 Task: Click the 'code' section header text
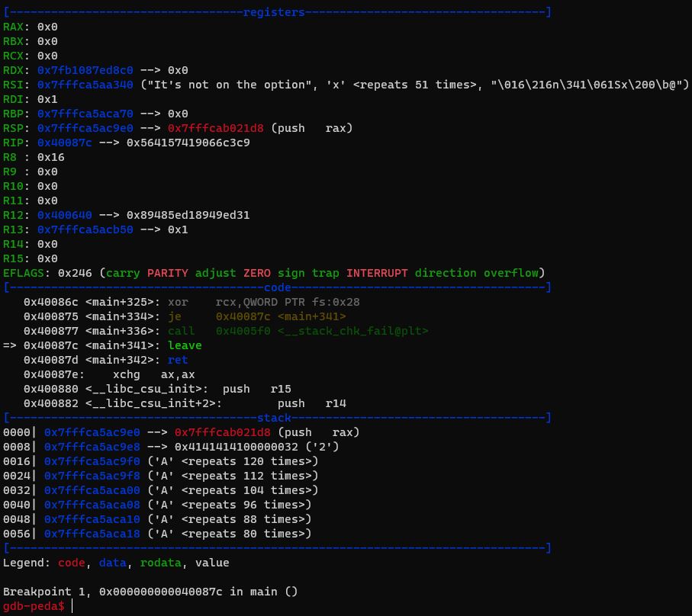pos(278,288)
